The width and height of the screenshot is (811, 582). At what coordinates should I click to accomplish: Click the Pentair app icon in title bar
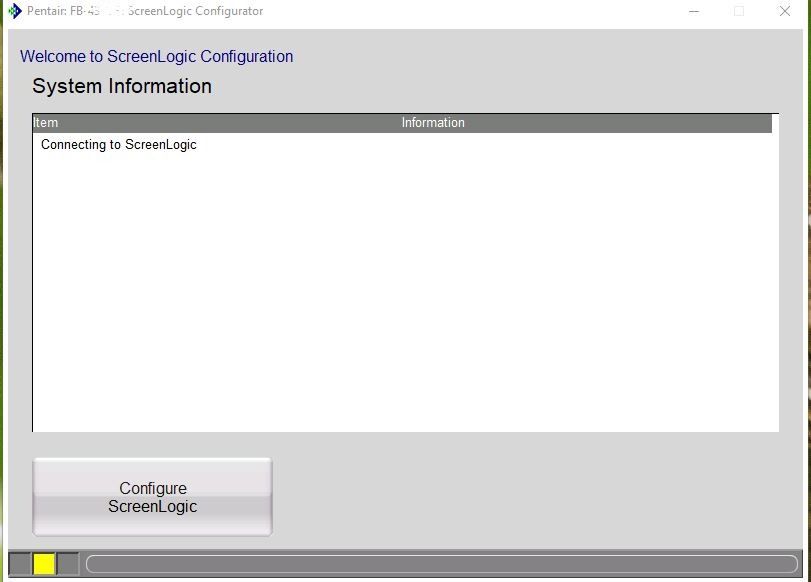click(14, 11)
